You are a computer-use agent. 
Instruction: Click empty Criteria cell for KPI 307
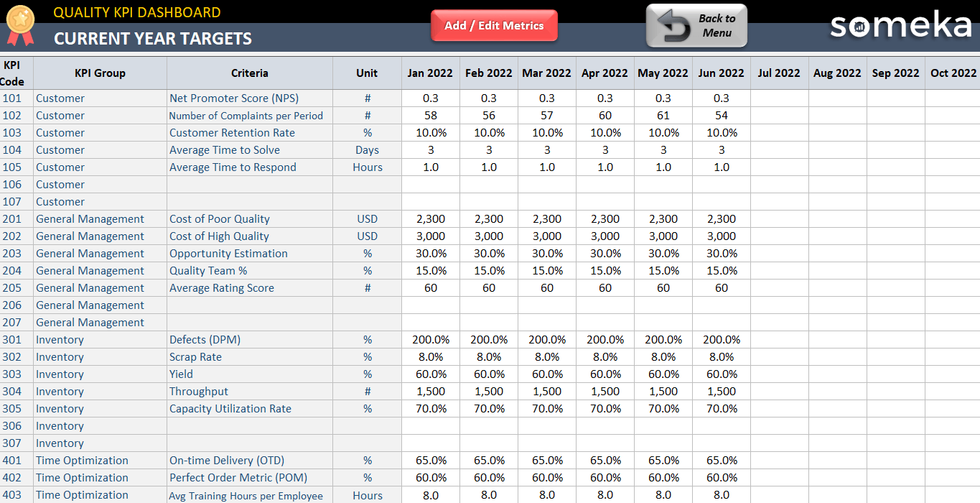pyautogui.click(x=250, y=443)
